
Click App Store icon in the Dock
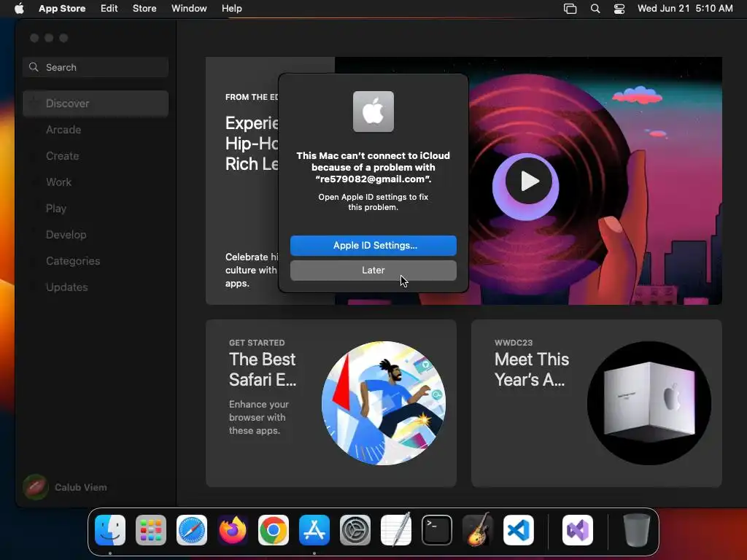click(x=314, y=530)
